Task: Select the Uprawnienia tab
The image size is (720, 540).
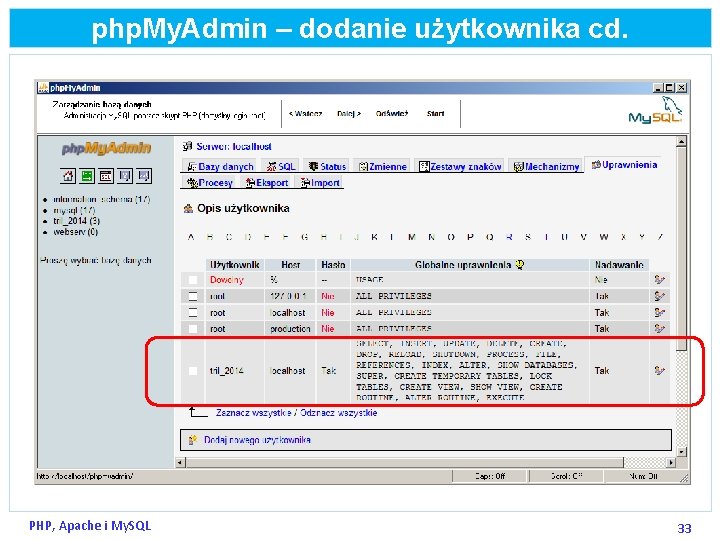Action: click(624, 165)
